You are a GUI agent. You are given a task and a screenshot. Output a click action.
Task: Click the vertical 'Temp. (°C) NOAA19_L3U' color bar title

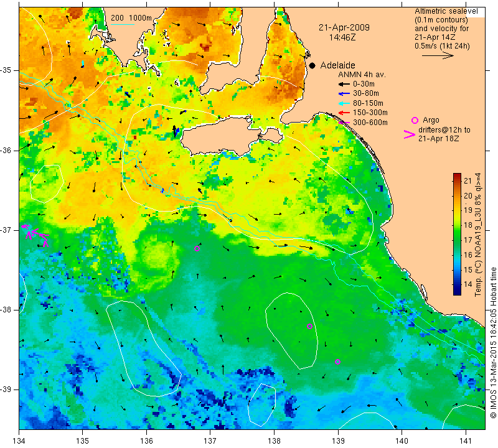(478, 235)
